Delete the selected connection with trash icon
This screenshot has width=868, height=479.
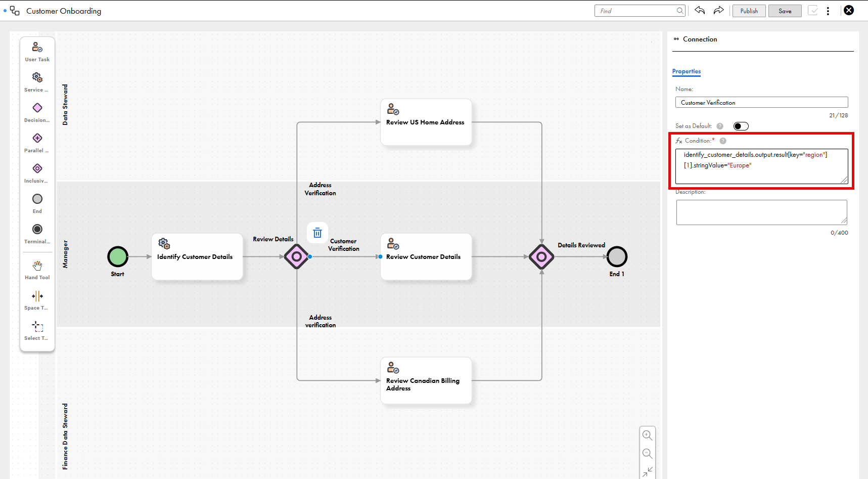click(x=317, y=233)
